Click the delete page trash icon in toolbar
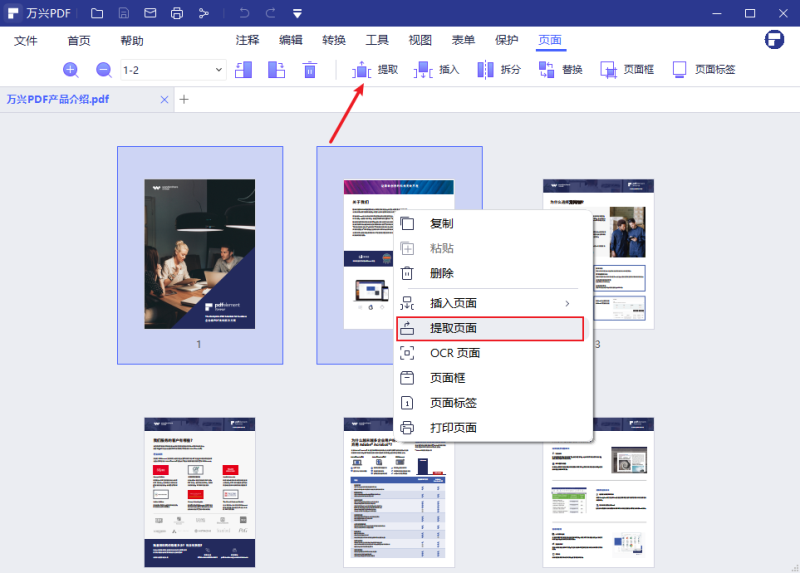 point(309,69)
